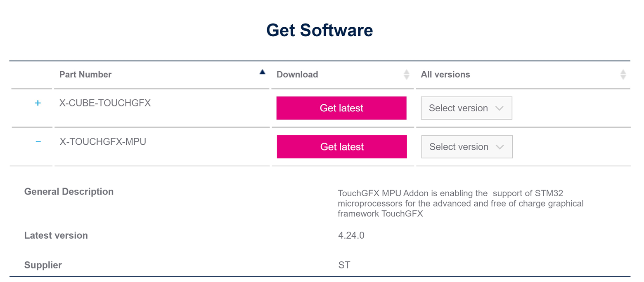Click the TouchGFX MPU Addon description paragraph
The width and height of the screenshot is (644, 282).
pos(461,204)
